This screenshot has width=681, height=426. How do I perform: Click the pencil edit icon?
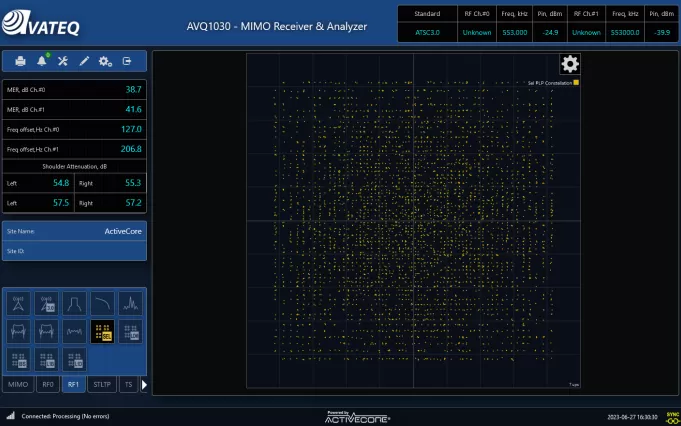[x=84, y=61]
